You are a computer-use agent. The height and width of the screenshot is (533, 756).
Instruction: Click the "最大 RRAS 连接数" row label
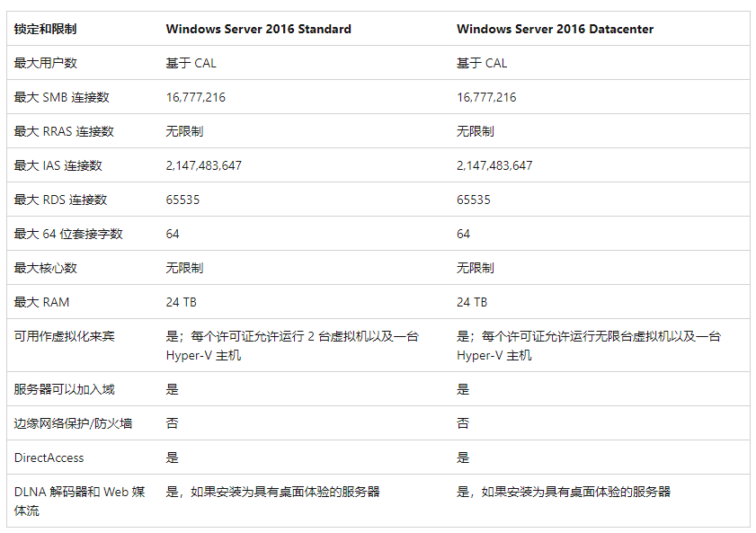point(64,131)
